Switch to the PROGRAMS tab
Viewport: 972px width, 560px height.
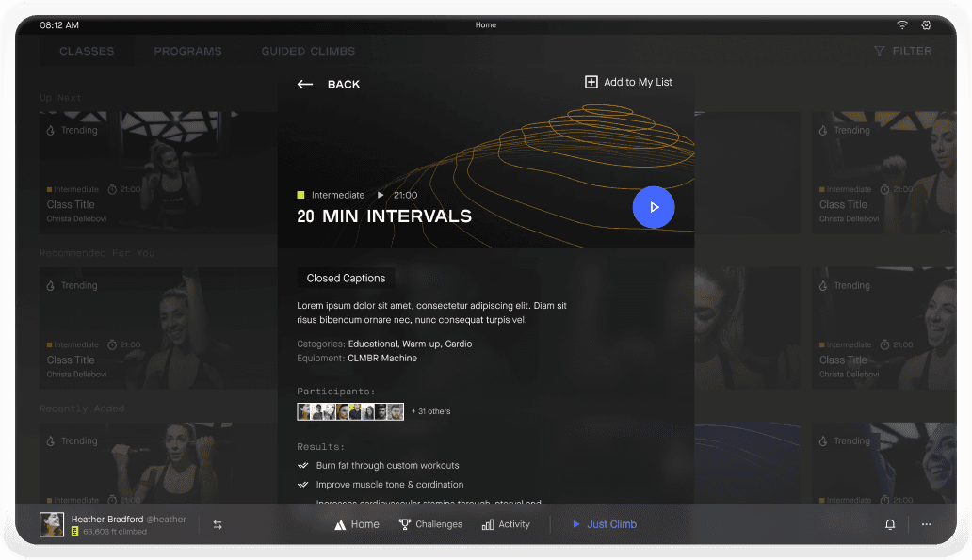coord(187,51)
